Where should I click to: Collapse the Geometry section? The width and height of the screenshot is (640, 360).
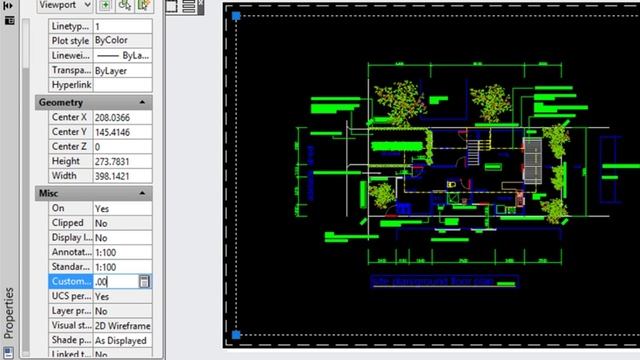142,102
